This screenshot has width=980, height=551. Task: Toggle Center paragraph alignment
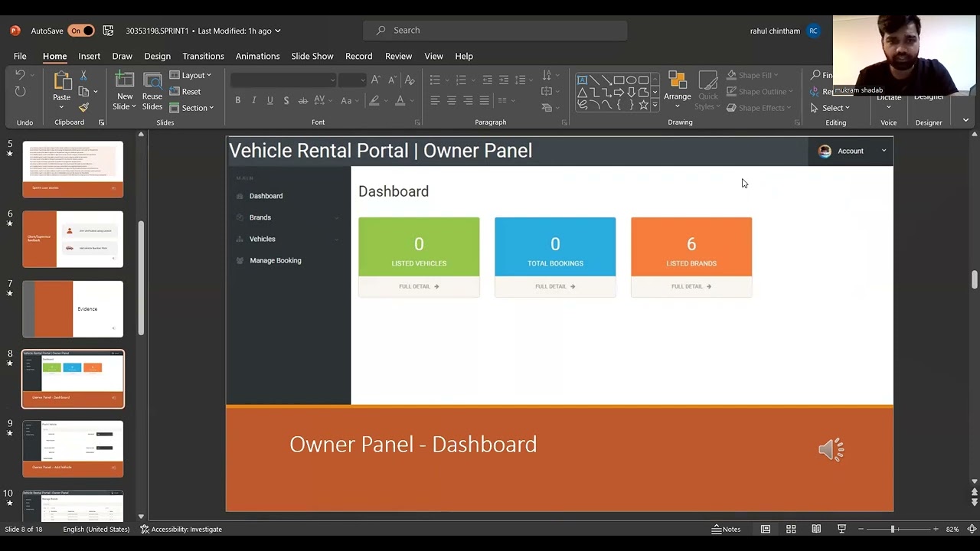point(452,100)
